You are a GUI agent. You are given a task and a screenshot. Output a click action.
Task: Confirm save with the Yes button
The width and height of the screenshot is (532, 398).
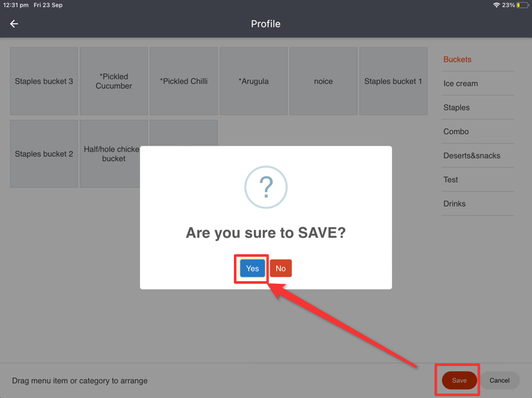(x=253, y=268)
